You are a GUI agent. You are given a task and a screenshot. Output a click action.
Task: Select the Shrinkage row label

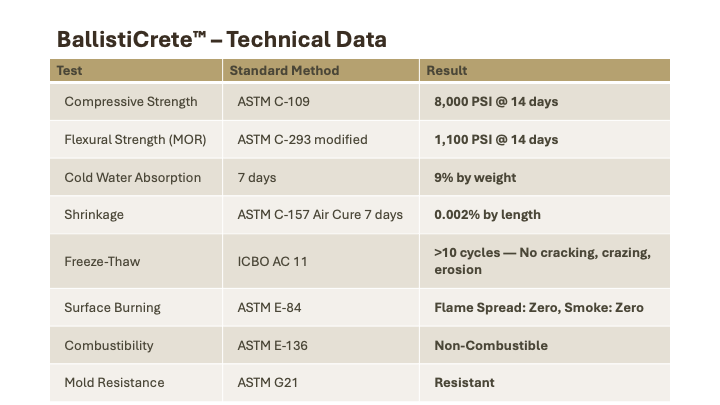[94, 215]
